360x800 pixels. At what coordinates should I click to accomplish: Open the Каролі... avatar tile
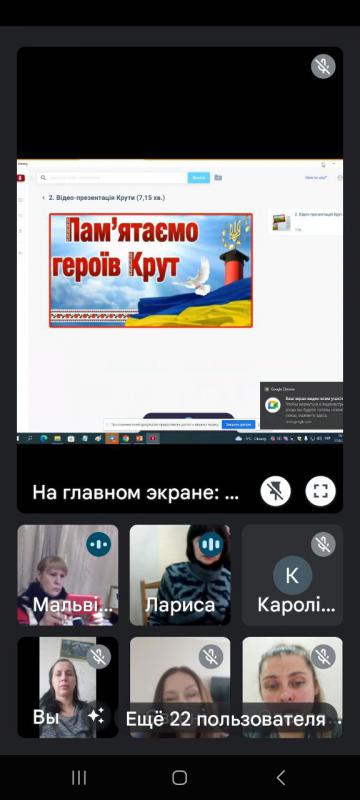(292, 576)
